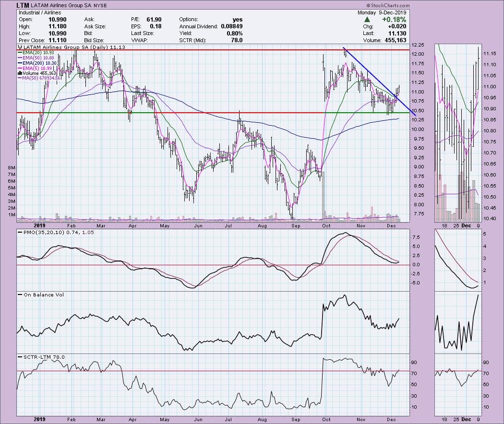The height and width of the screenshot is (424, 504).
Task: Click the Apr label under the price chart
Action: pyautogui.click(x=132, y=225)
